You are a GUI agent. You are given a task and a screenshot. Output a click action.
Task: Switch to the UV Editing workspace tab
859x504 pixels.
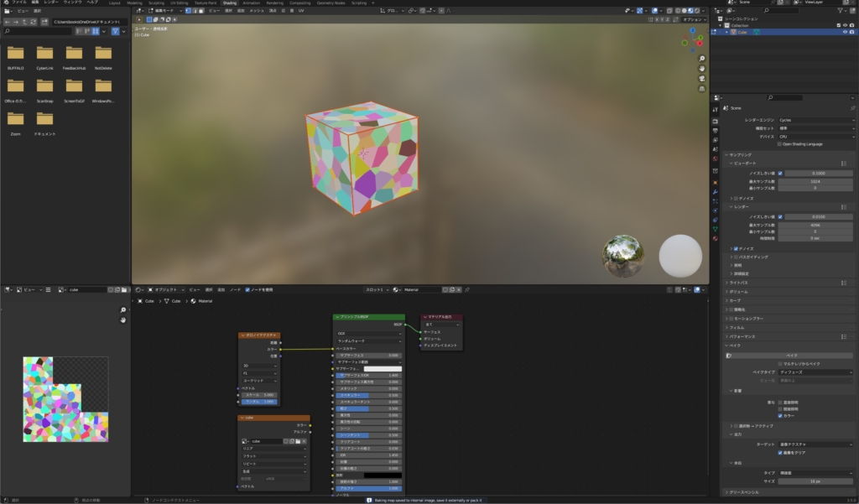pos(180,3)
